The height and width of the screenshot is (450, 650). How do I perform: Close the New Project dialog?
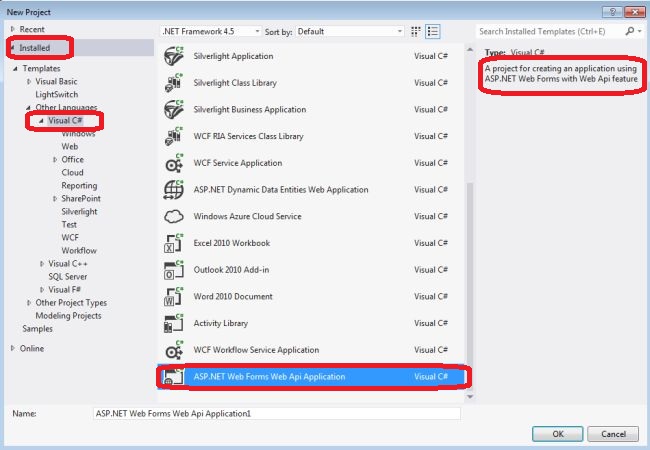pyautogui.click(x=634, y=12)
